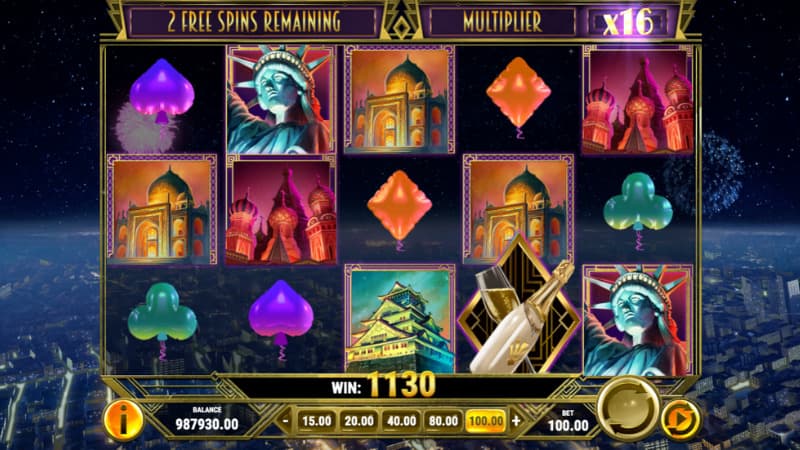
Task: Select the 20.00 bet option
Action: coord(359,421)
